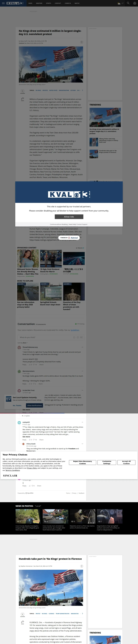Viewport: 138px width, 644px height.
Task: Reply to ThreatToDemocracy's comment
Action: coord(24,365)
